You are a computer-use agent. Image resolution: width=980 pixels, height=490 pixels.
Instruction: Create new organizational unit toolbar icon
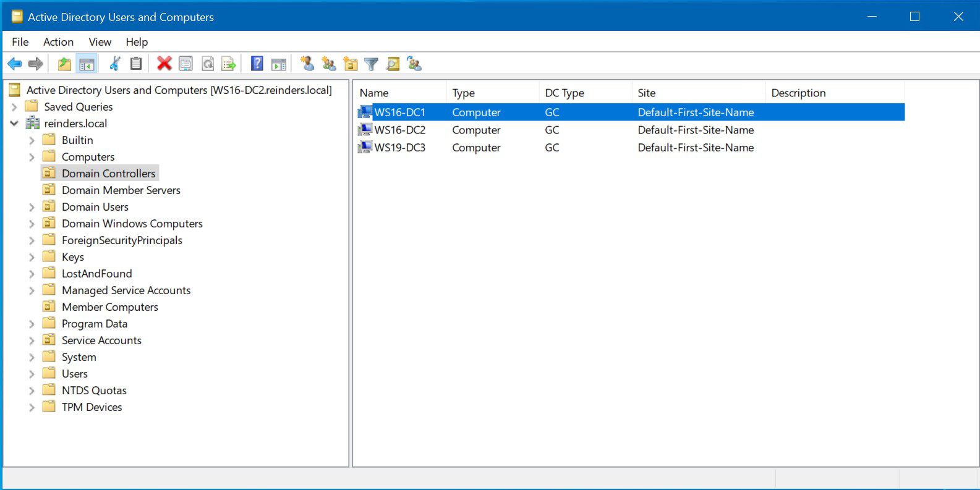(x=351, y=64)
